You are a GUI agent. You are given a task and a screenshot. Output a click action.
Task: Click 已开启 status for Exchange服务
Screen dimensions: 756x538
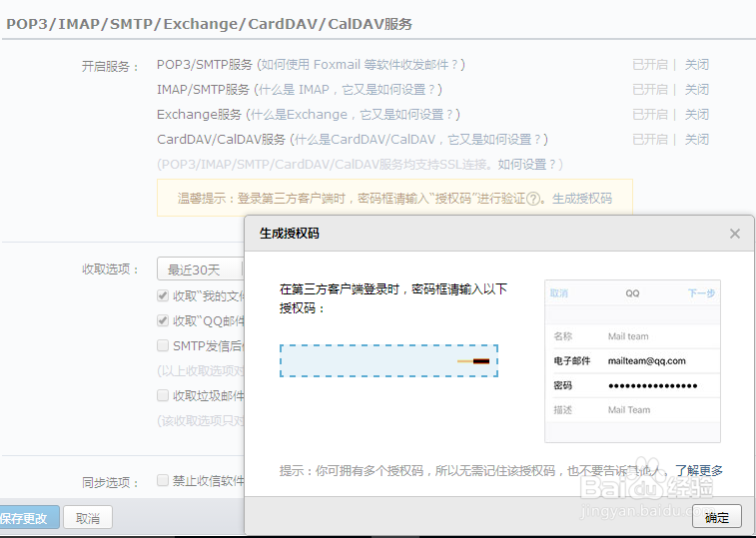650,115
